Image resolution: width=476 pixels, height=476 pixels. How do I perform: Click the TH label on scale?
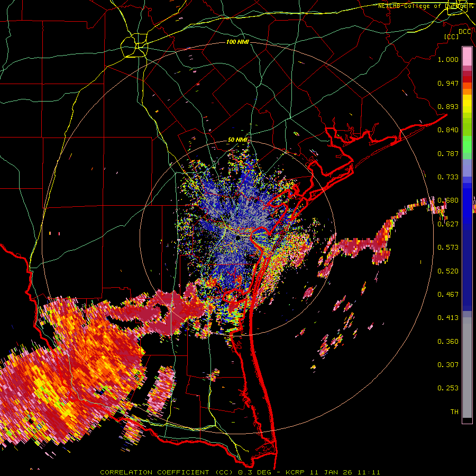click(x=454, y=412)
